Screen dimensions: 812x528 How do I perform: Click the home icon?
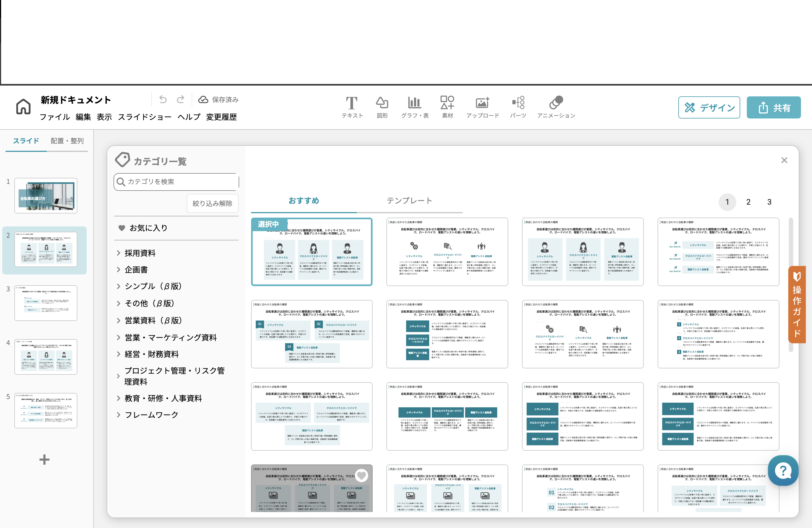pyautogui.click(x=23, y=107)
